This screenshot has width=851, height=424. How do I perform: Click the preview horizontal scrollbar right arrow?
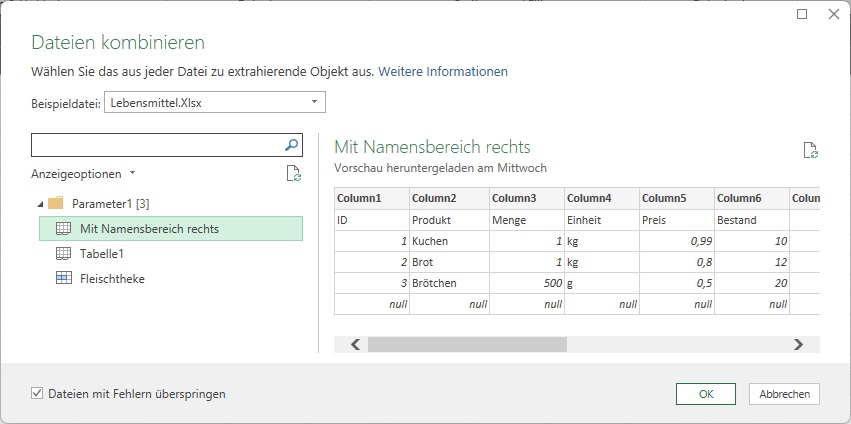798,344
